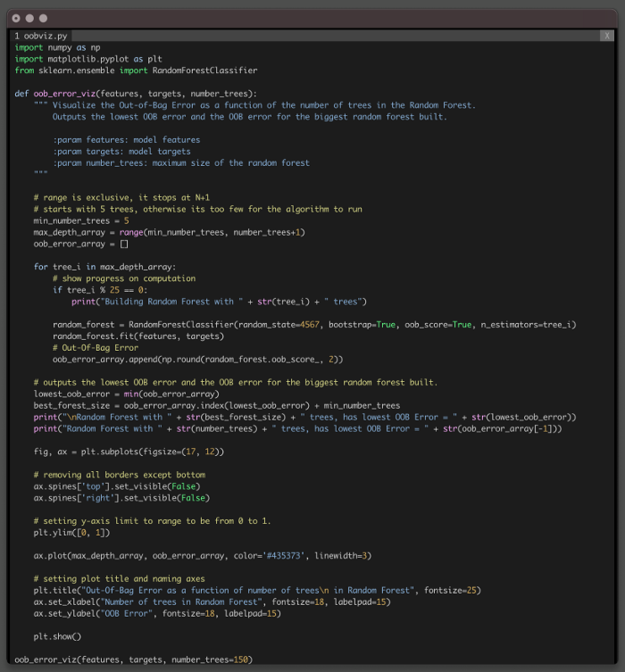Click the 'for tree_i in max_depth_array:' line
This screenshot has height=672, width=625.
coord(104,267)
